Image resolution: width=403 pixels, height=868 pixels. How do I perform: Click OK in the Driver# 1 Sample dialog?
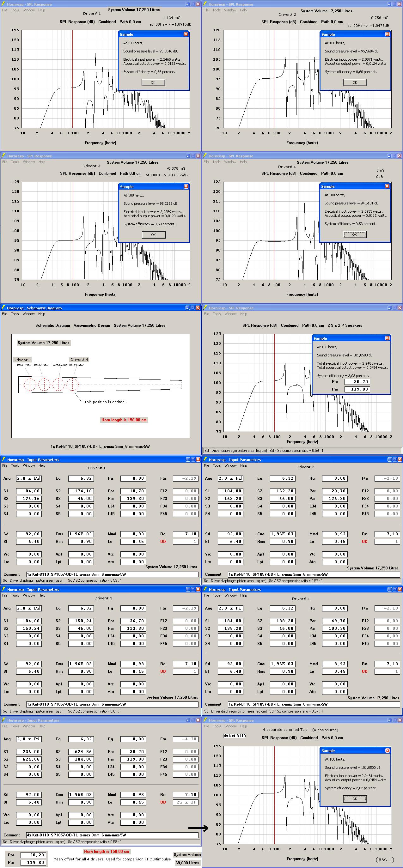point(153,82)
